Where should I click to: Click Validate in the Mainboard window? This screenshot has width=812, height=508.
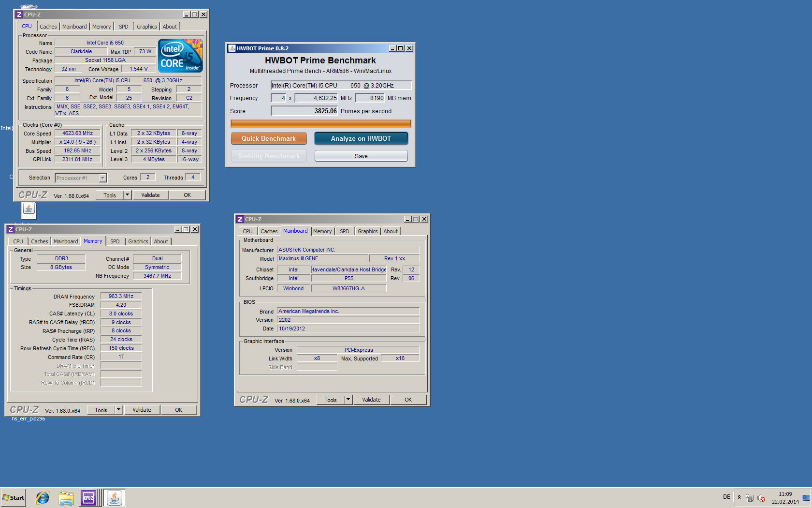371,400
